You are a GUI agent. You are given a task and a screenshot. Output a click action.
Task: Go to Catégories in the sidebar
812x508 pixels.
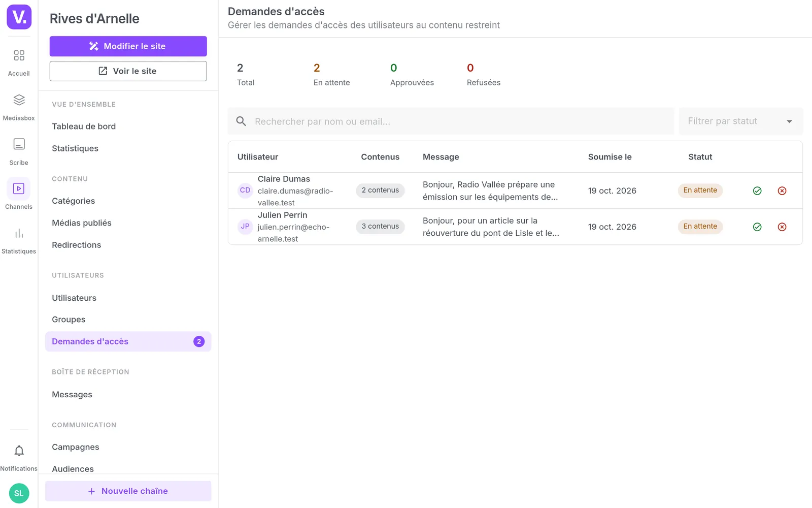[x=73, y=201]
